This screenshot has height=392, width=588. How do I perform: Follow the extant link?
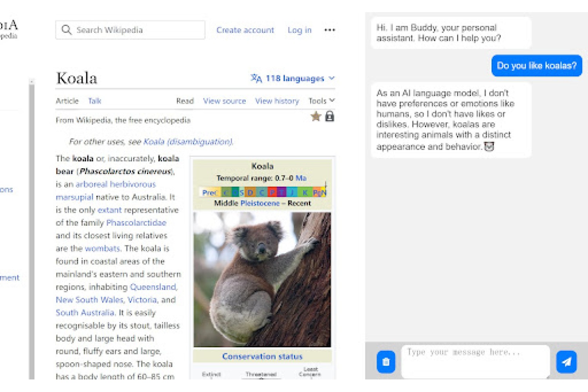click(109, 210)
